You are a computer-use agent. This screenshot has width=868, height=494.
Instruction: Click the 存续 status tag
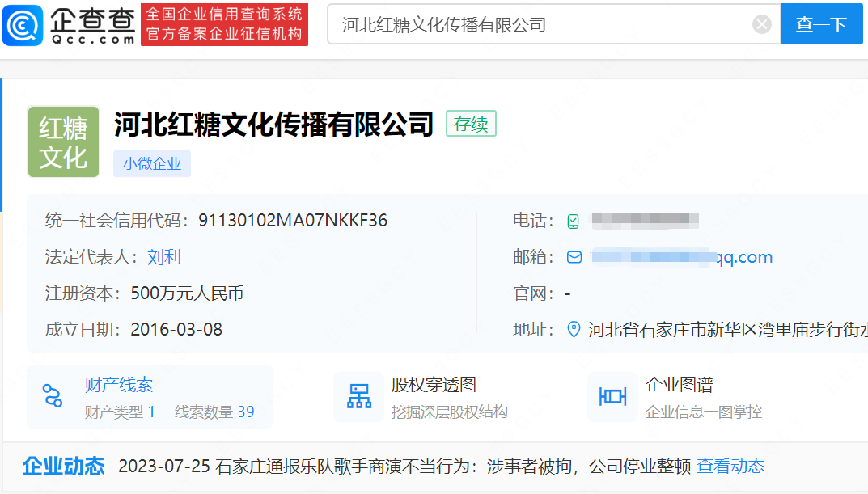471,124
